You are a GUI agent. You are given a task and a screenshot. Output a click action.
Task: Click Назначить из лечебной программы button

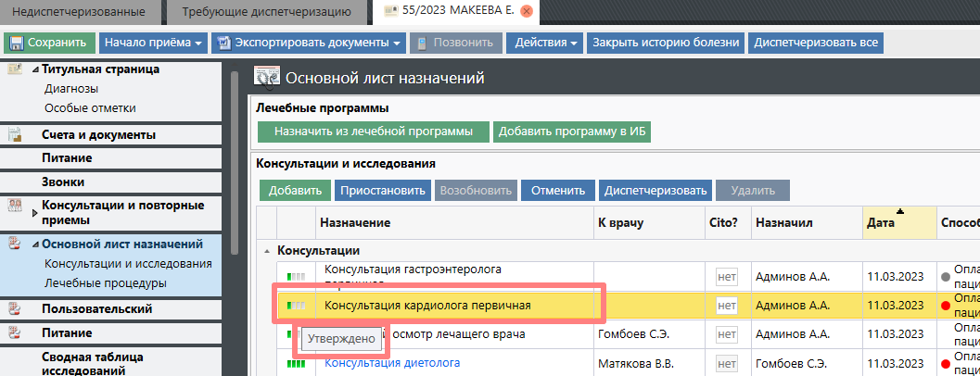coord(373,132)
